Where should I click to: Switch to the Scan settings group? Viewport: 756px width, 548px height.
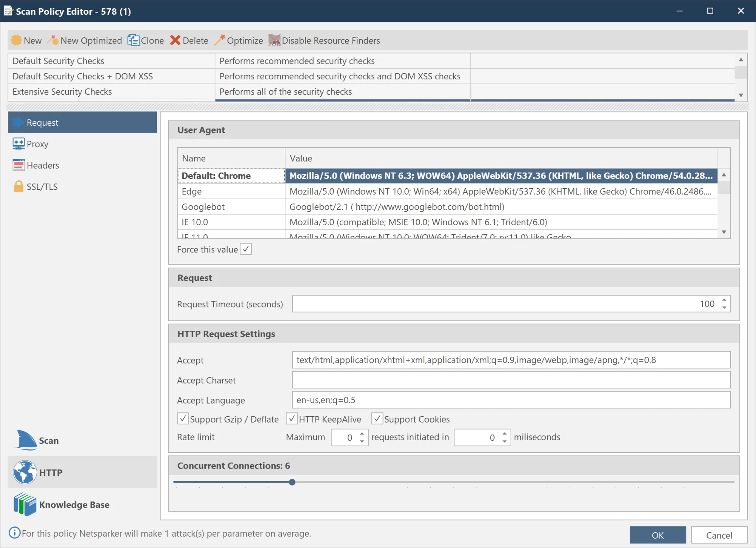[x=48, y=441]
